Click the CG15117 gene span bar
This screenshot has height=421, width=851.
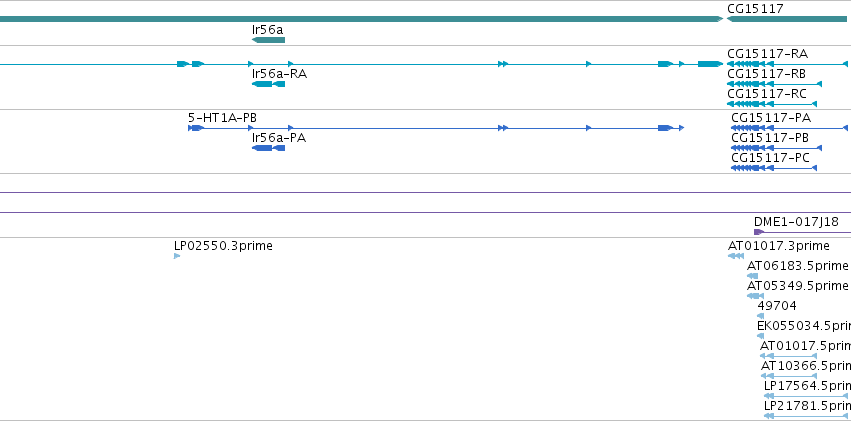click(787, 19)
